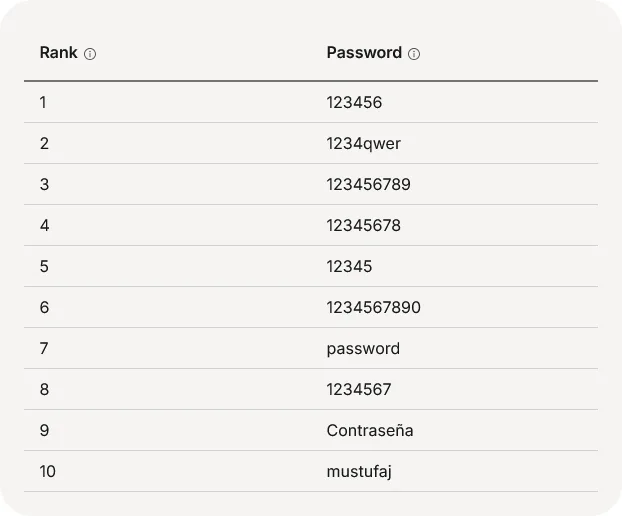Click the 12345 password entry
Viewport: 622px width, 516px height.
[349, 266]
